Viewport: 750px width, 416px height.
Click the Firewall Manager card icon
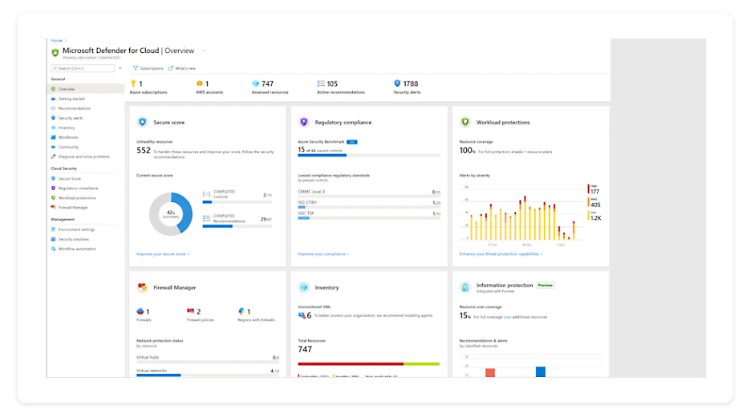coord(144,287)
